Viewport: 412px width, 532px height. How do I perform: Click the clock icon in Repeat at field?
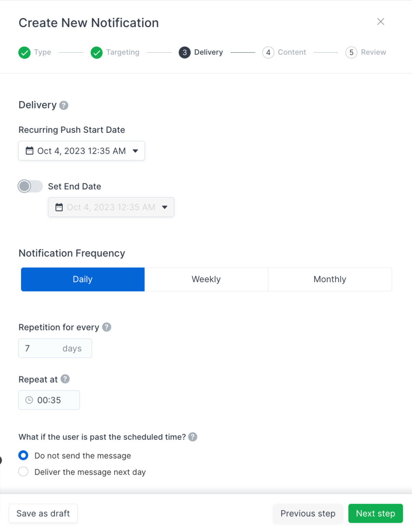(x=29, y=400)
